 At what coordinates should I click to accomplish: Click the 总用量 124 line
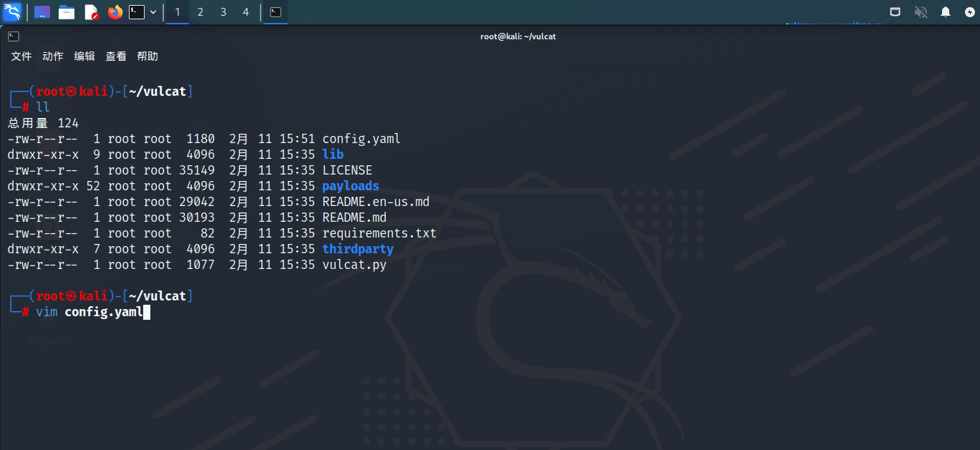point(43,123)
